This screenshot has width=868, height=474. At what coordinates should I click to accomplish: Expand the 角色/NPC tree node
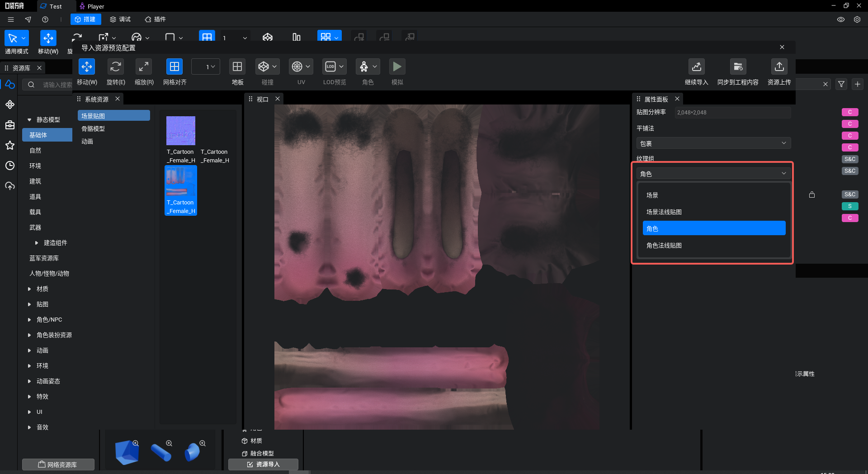[29, 320]
